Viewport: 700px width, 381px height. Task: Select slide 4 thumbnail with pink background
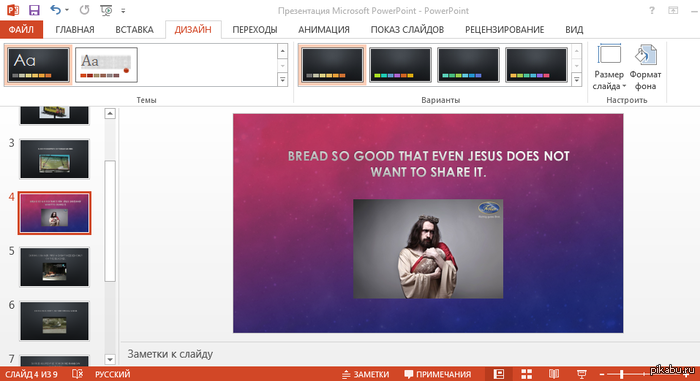(x=54, y=213)
